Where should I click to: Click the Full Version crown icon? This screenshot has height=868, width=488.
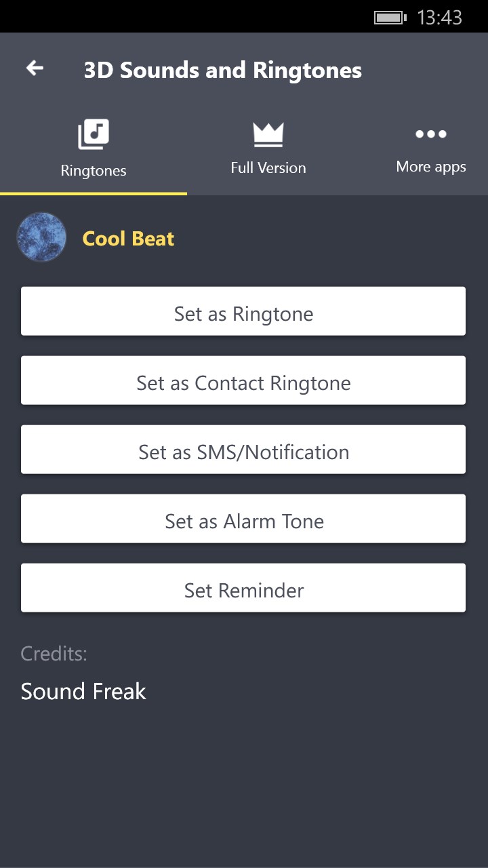coord(268,134)
